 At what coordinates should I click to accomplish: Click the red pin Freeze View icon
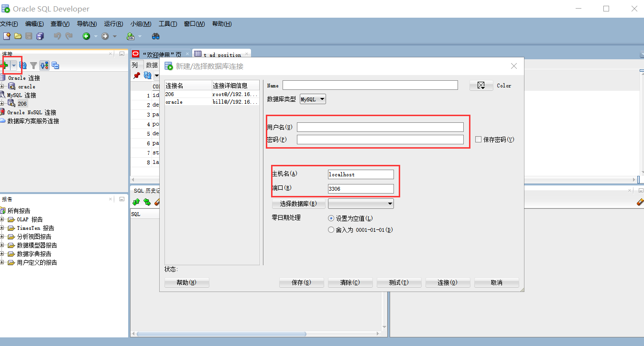(137, 76)
